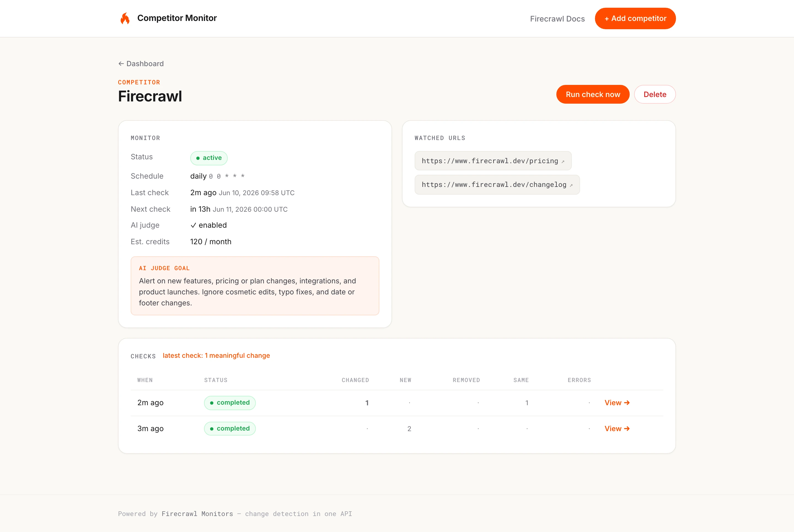Viewport: 794px width, 532px height.
Task: Click the REMOVED column header
Action: pyautogui.click(x=466, y=380)
